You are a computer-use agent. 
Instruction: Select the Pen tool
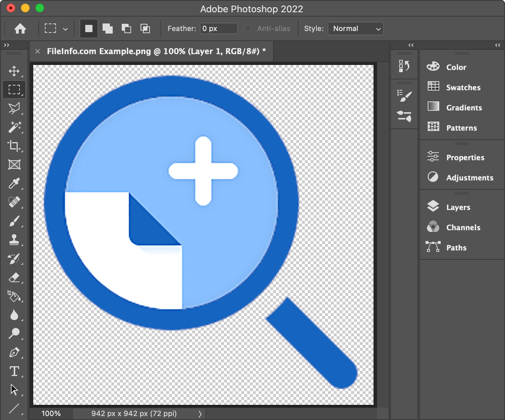[14, 353]
